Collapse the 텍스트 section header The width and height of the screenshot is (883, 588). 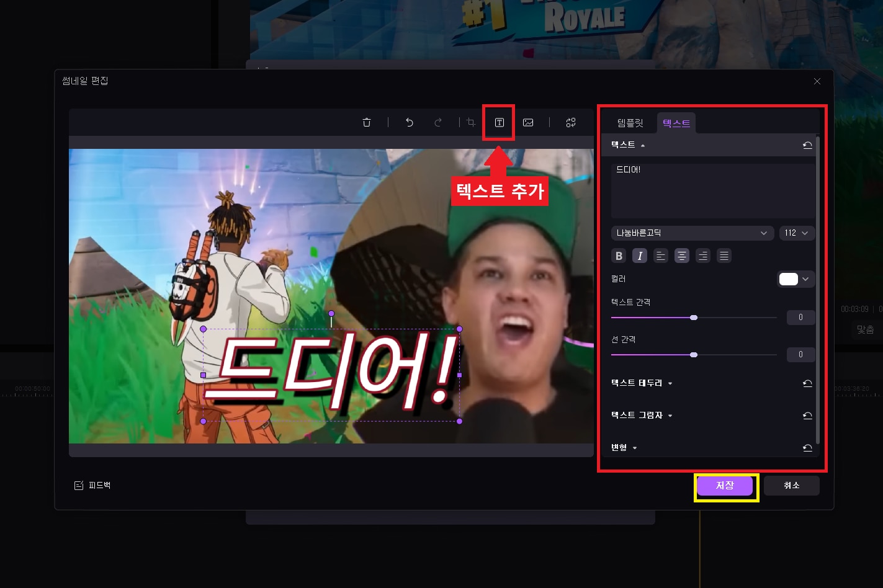628,145
